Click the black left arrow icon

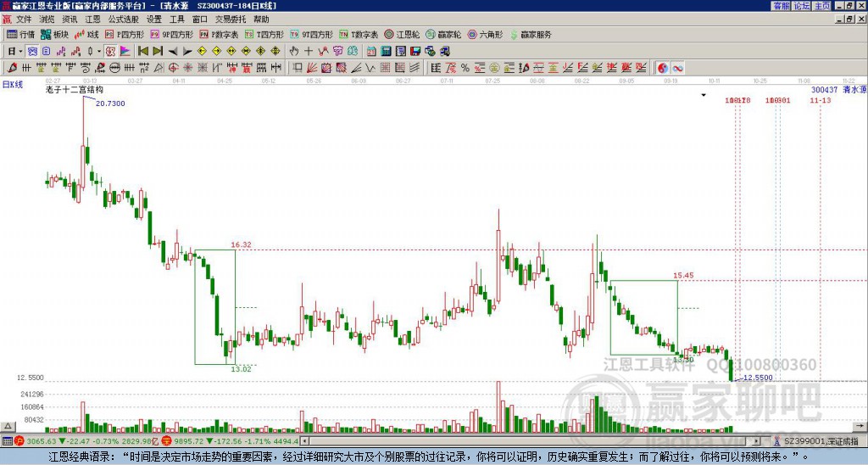point(173,51)
